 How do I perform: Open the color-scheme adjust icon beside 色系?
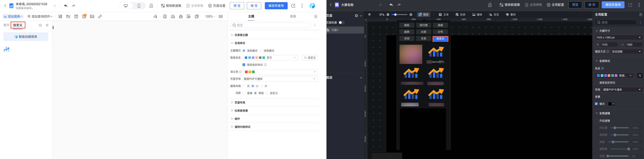click(640, 76)
